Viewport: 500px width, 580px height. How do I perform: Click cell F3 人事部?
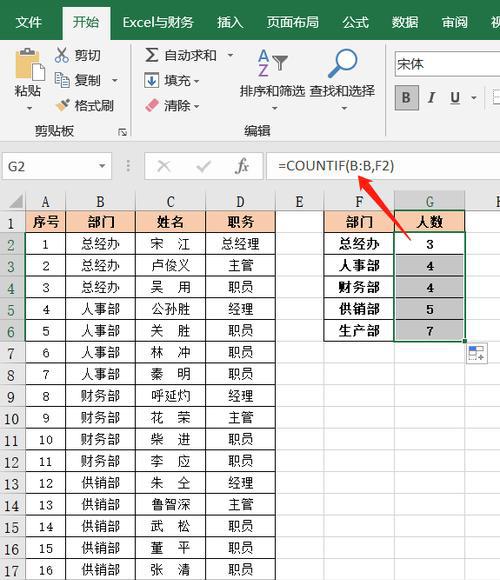pos(359,266)
